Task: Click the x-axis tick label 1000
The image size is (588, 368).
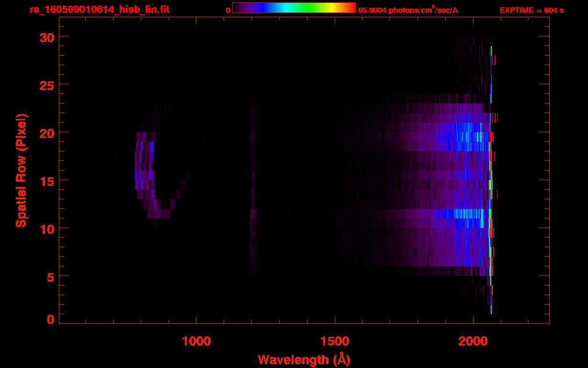Action: [196, 341]
